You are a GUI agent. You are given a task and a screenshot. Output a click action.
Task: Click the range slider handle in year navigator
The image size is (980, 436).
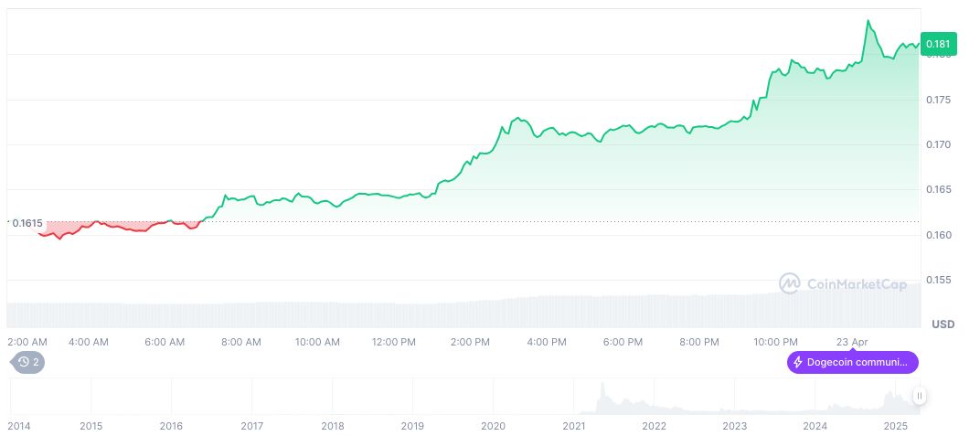(920, 396)
